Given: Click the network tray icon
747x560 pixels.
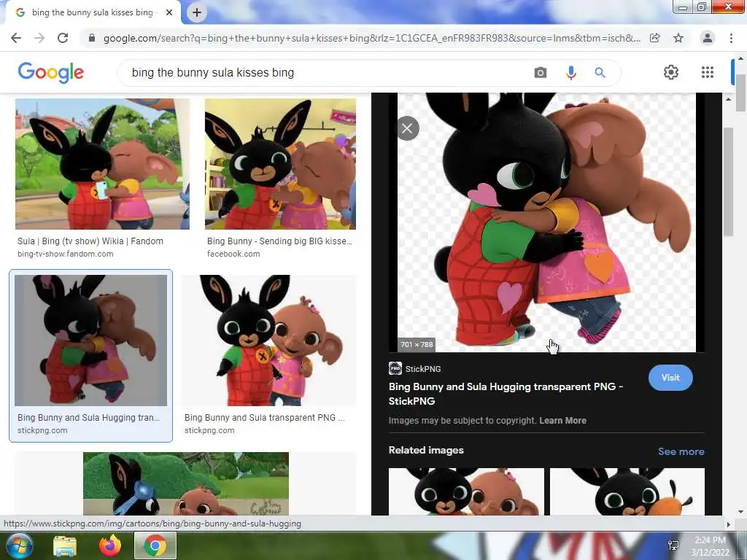Looking at the screenshot, I should pyautogui.click(x=673, y=545).
